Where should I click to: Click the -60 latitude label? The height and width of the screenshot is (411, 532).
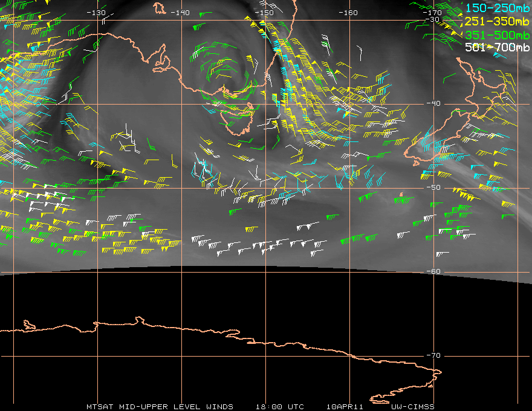(x=433, y=271)
